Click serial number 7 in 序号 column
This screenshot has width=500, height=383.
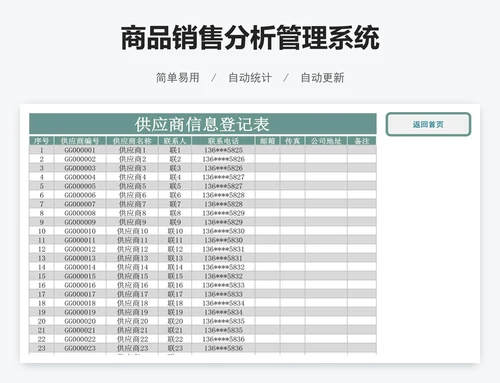point(42,204)
